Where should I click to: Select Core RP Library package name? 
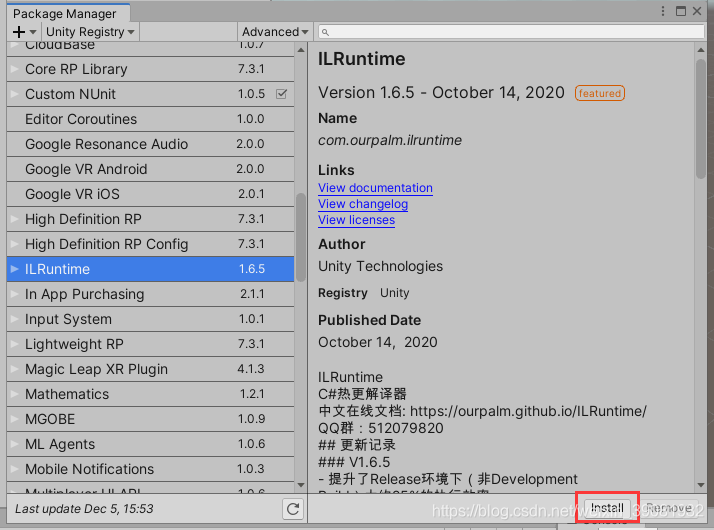pos(76,69)
